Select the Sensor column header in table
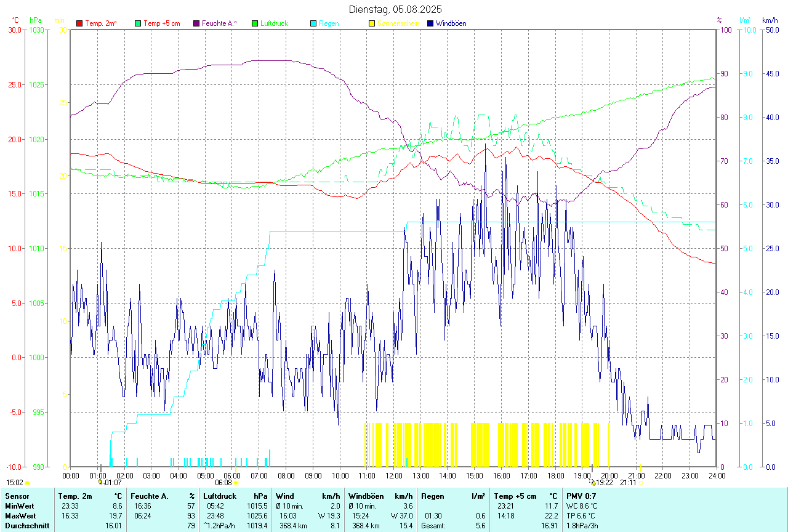 pyautogui.click(x=17, y=496)
